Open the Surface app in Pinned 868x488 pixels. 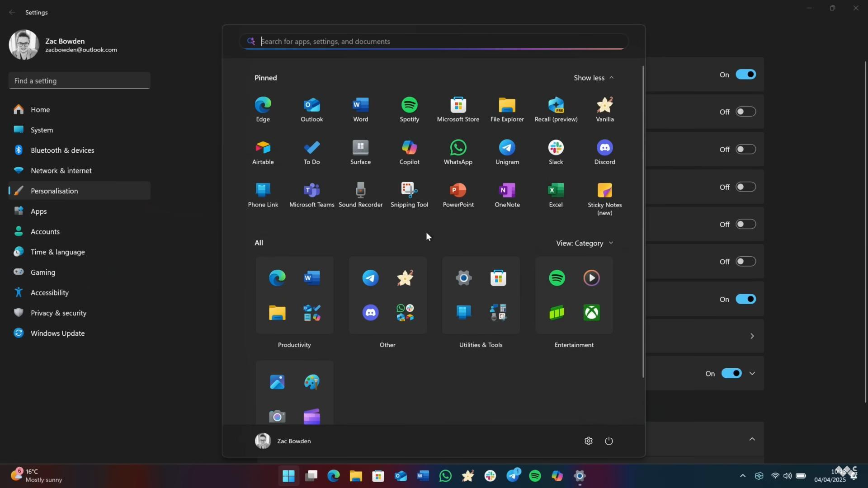(x=360, y=152)
